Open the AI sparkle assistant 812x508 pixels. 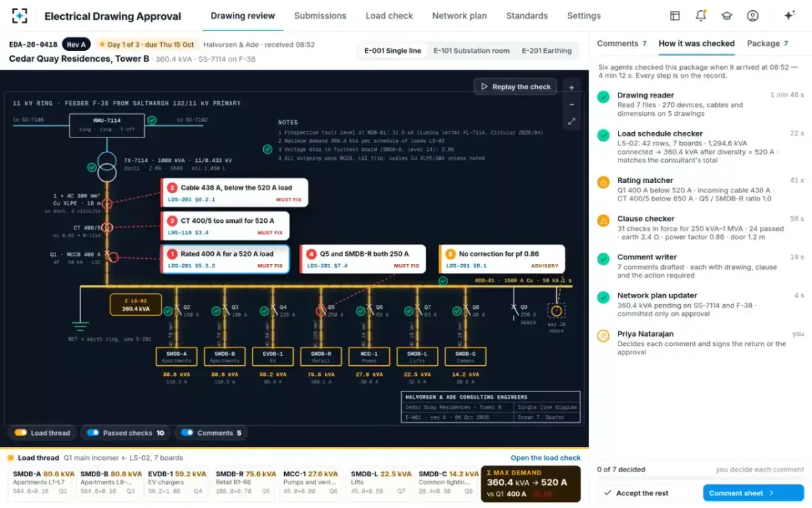click(789, 16)
